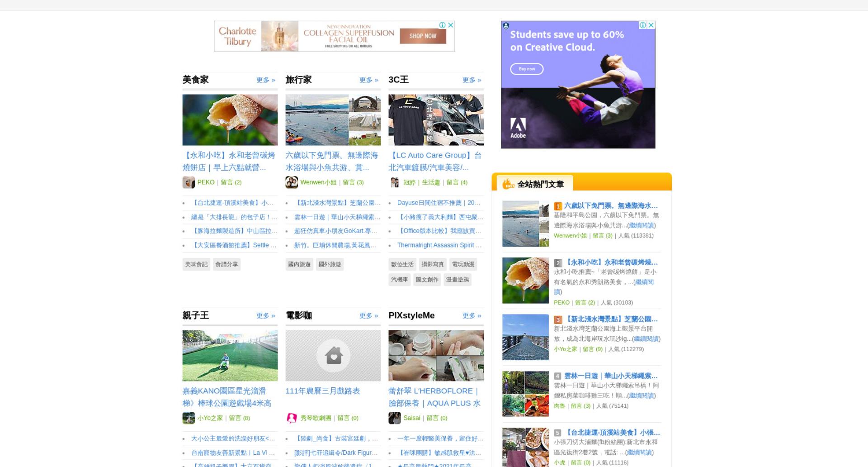Select the 汽機車 category tag

pos(400,280)
